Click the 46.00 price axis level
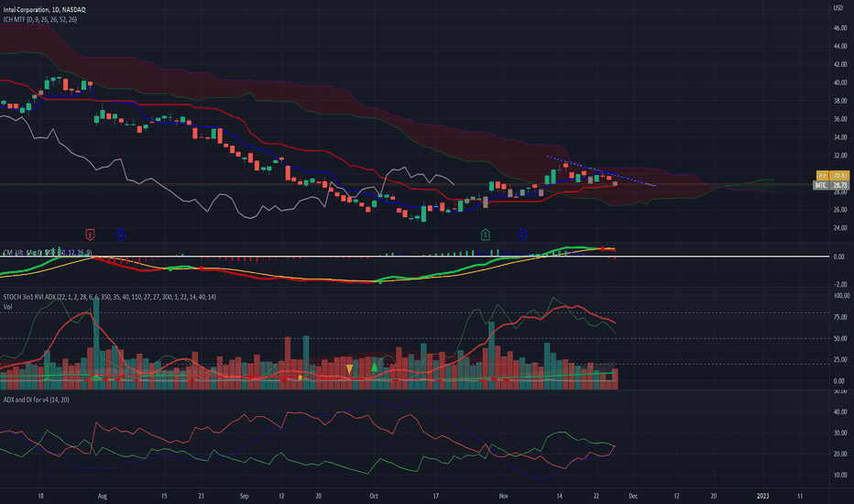 coord(840,27)
